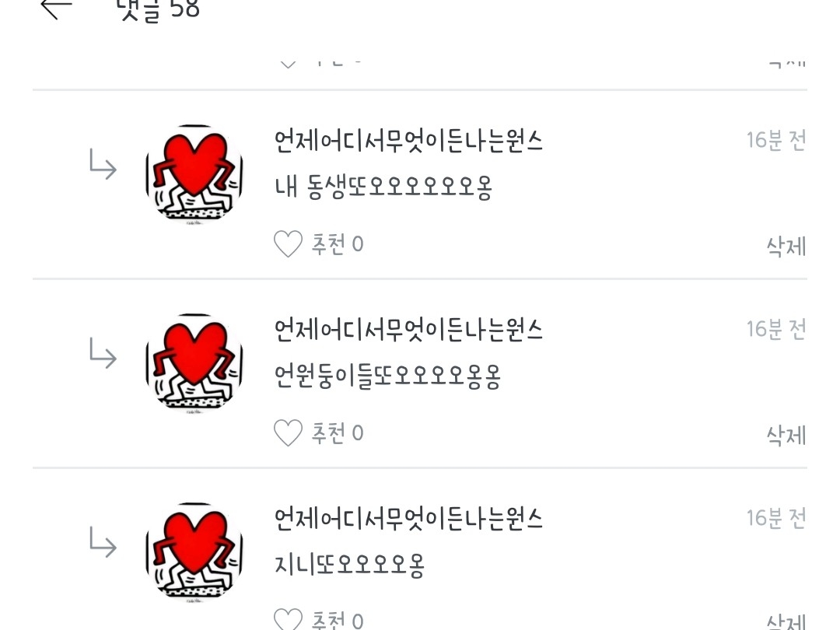Select the 댓글 58 header title

pos(159,9)
